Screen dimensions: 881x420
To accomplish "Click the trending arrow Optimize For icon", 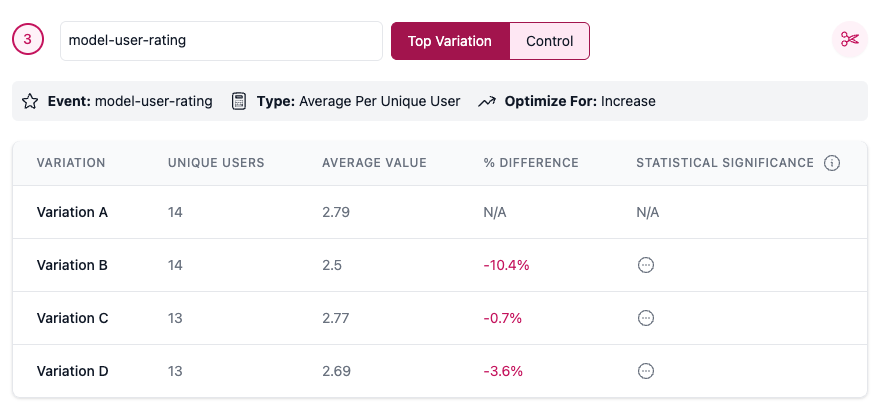I will (x=487, y=101).
